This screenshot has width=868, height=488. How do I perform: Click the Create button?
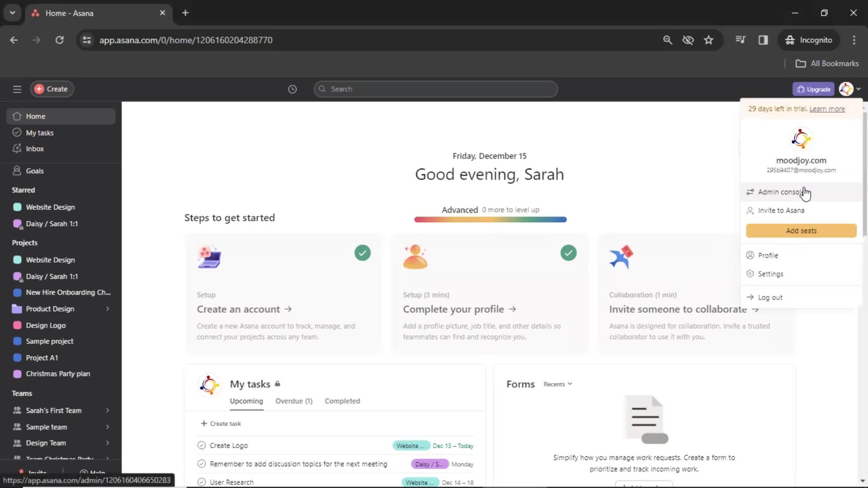52,89
